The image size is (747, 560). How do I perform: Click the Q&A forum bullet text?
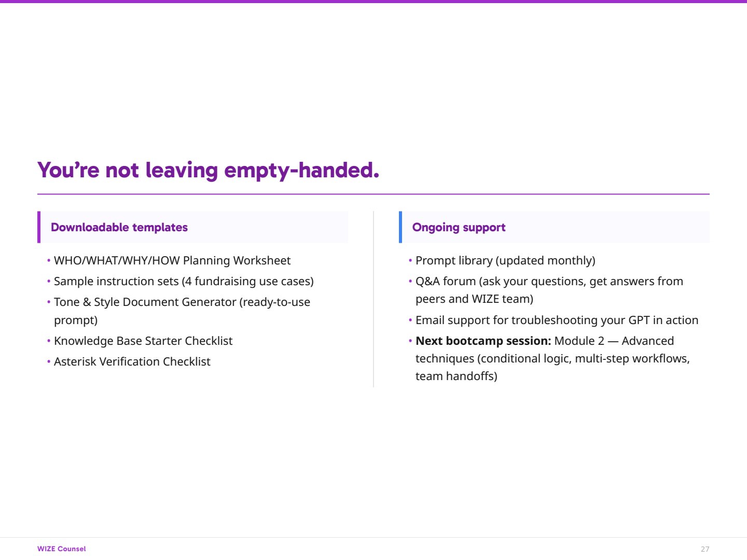point(549,282)
